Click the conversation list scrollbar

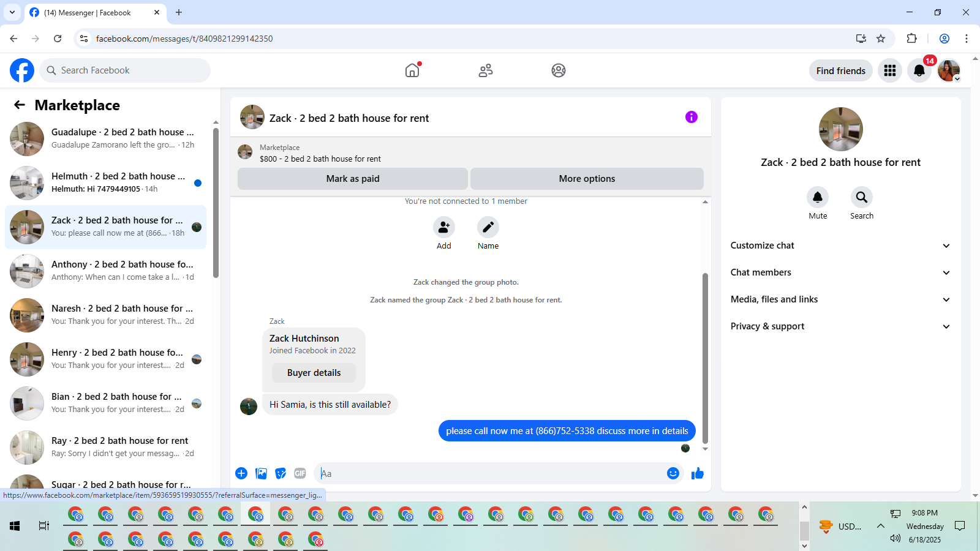216,202
